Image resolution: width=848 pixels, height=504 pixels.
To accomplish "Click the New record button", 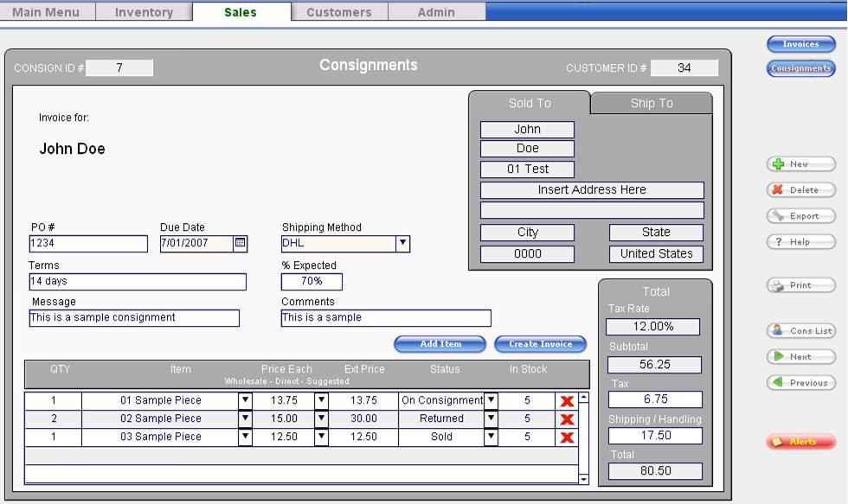I will (800, 164).
